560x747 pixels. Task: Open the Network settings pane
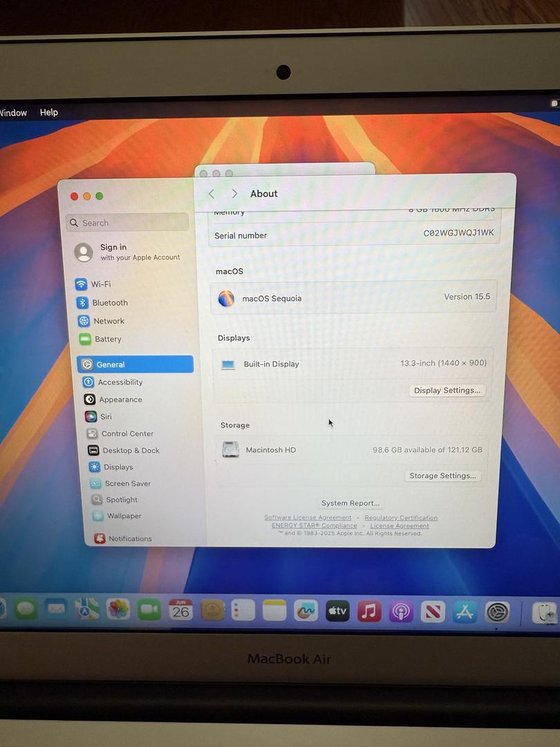click(109, 321)
